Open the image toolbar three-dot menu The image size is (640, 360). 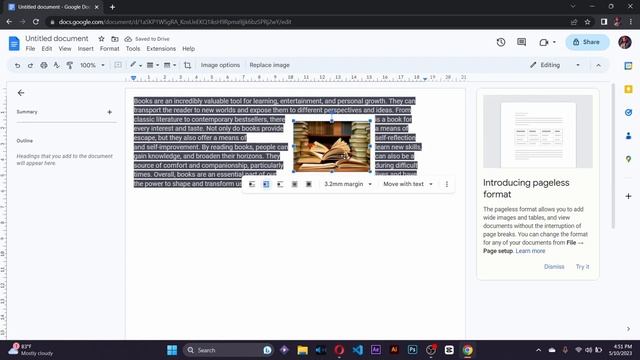(x=447, y=184)
